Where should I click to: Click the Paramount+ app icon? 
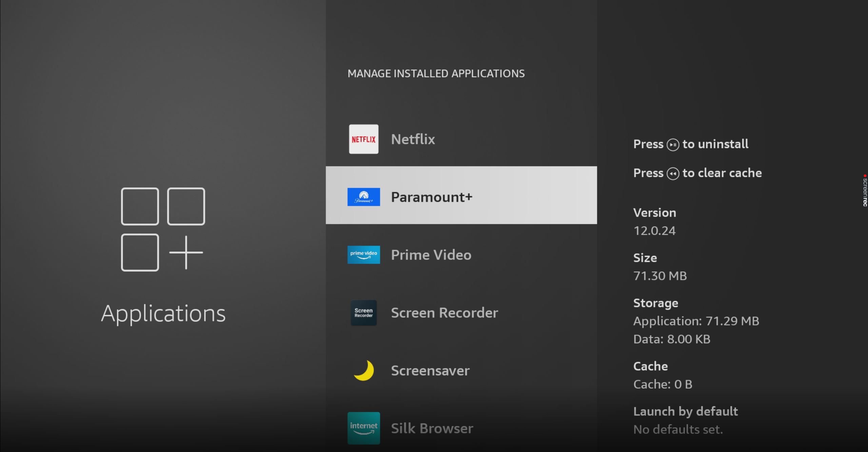[x=363, y=197]
